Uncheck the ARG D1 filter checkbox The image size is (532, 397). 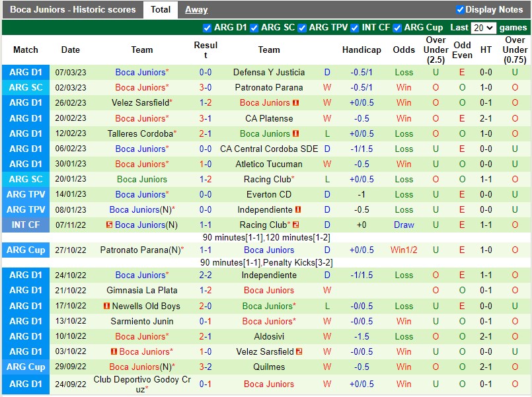207,28
